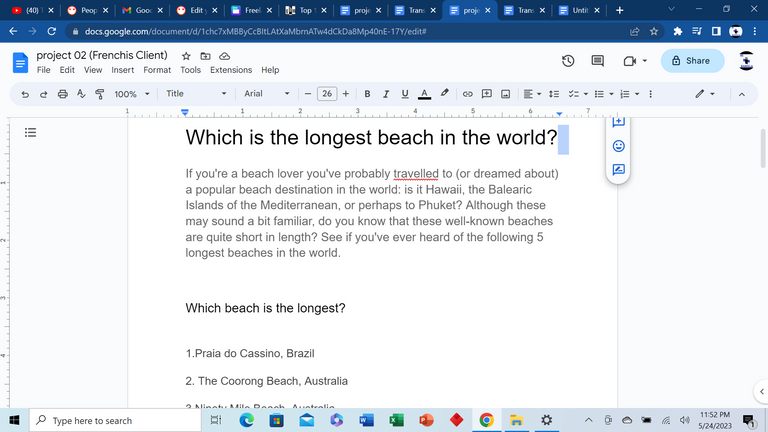The width and height of the screenshot is (768, 432).
Task: Select the Paint format roller tool
Action: pyautogui.click(x=99, y=94)
